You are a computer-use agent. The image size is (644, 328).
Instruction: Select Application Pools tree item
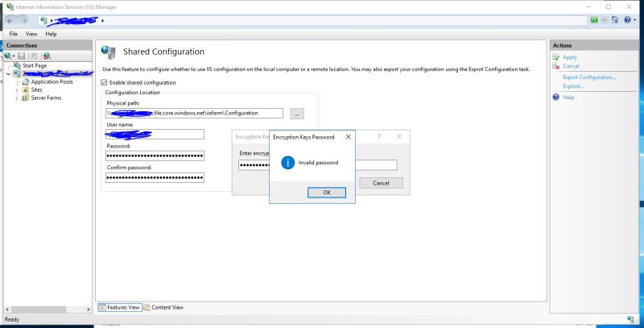coord(52,81)
